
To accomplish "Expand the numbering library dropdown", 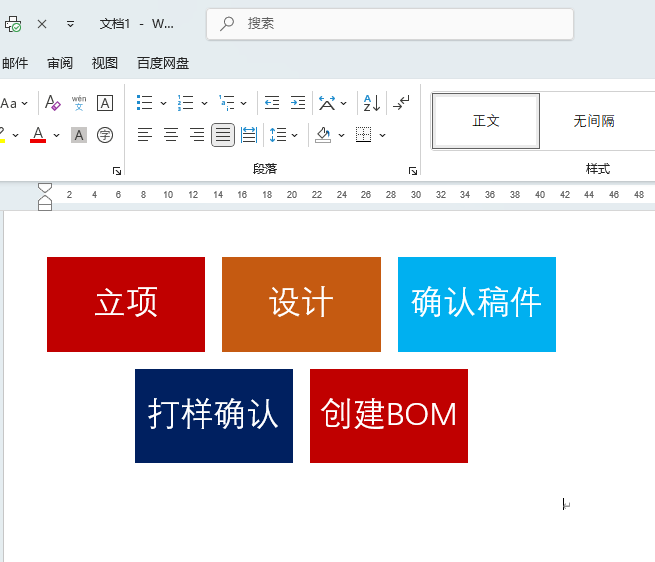I will tap(204, 103).
